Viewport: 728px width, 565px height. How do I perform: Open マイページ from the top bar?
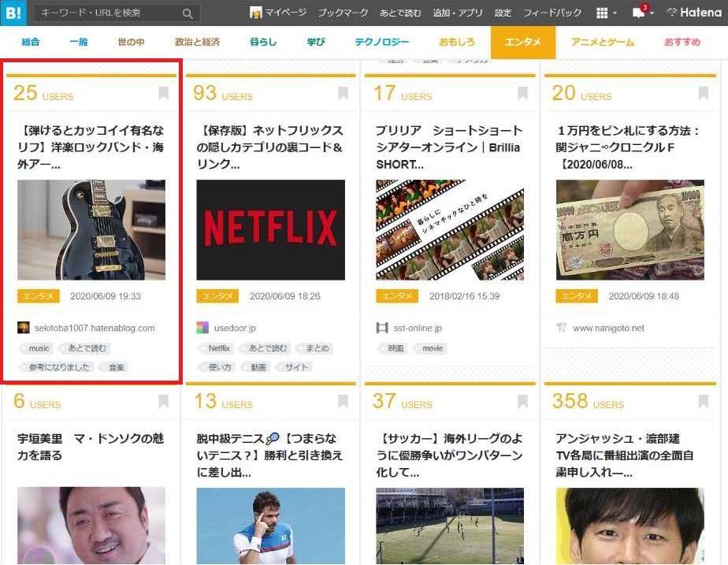pyautogui.click(x=285, y=13)
